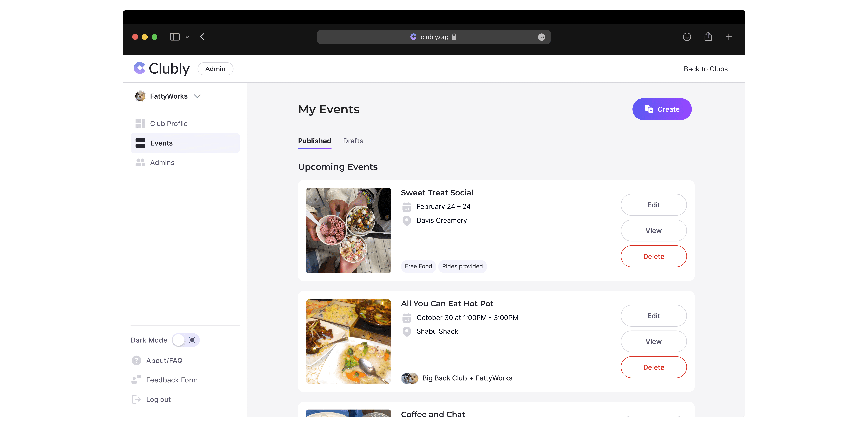Click the Clubly logo icon
This screenshot has width=868, height=427.
point(139,68)
